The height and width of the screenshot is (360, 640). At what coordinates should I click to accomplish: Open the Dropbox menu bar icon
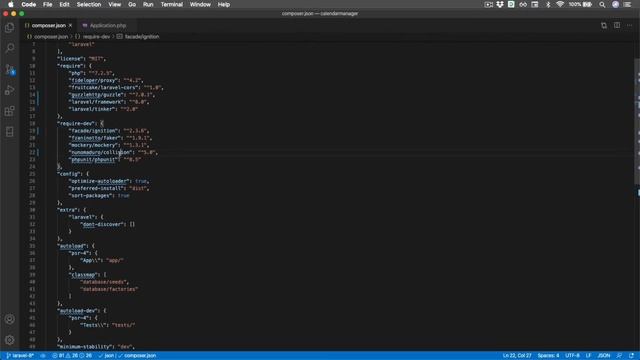[500, 4]
